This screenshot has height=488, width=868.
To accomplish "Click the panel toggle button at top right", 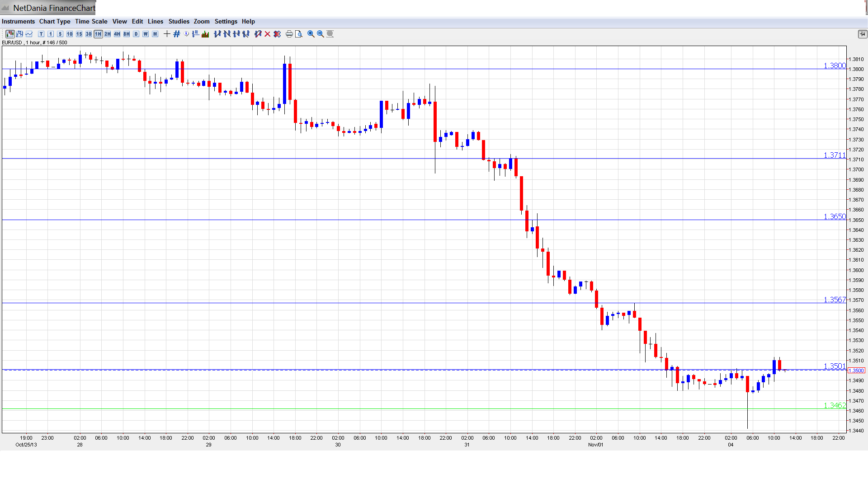I will (862, 34).
